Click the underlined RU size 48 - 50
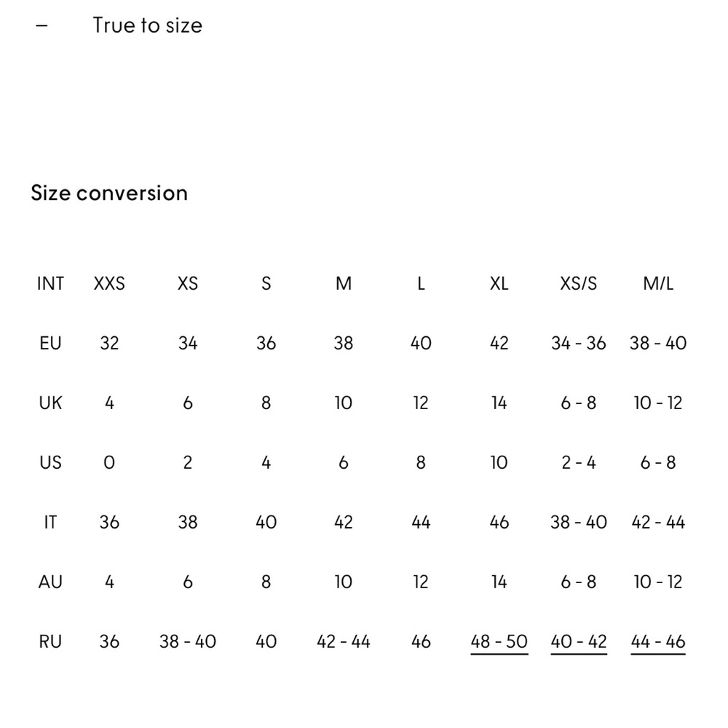 [x=499, y=641]
